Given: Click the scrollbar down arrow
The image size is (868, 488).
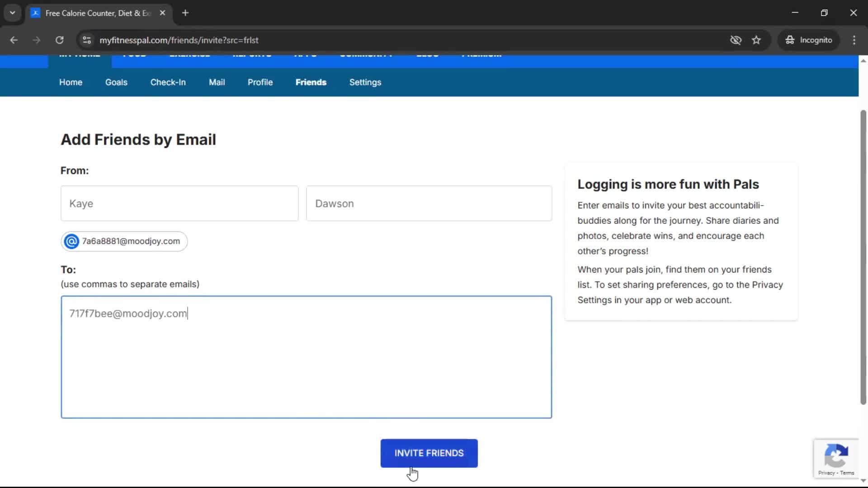Looking at the screenshot, I should pos(863,481).
